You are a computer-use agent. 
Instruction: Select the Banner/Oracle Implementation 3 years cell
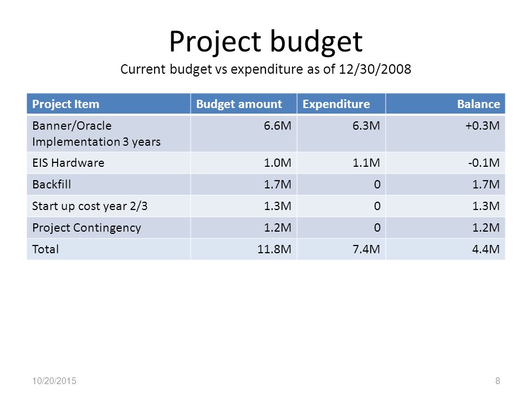(109, 134)
